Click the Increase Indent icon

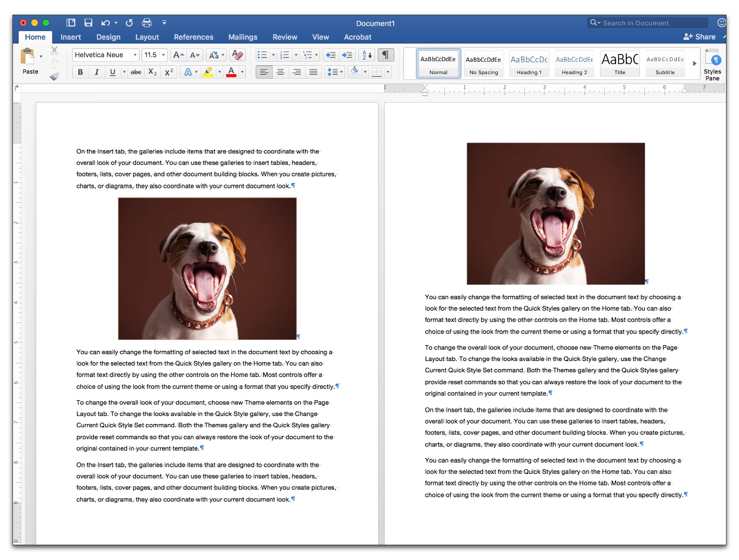pyautogui.click(x=347, y=55)
